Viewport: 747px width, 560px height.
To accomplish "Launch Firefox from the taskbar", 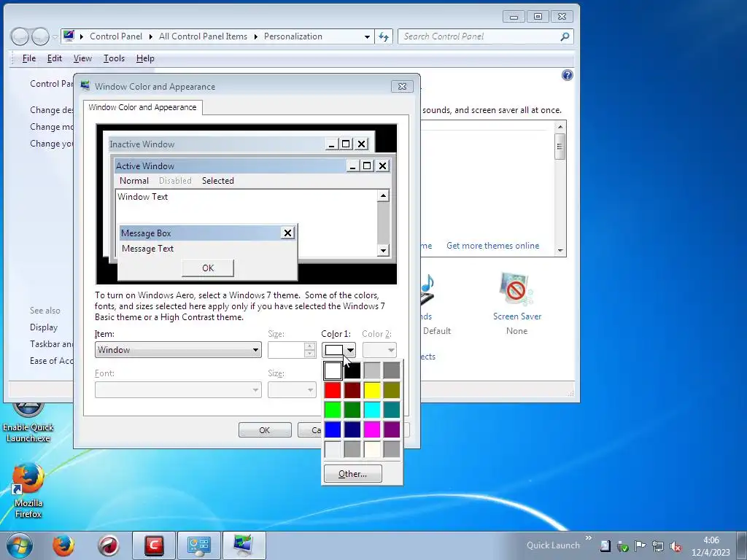I will 63,545.
